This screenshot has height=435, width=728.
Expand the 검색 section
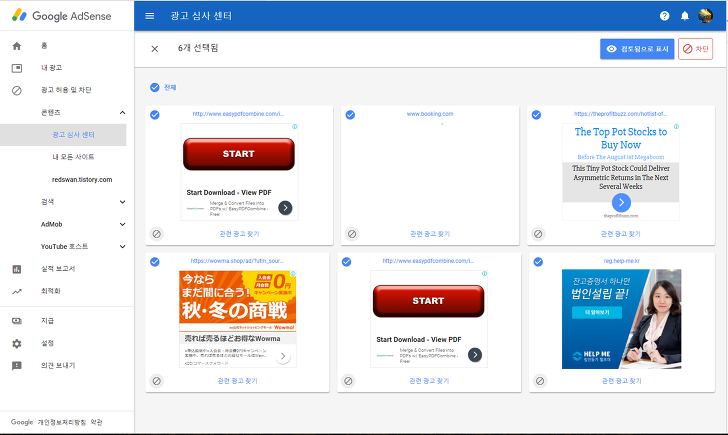point(123,202)
